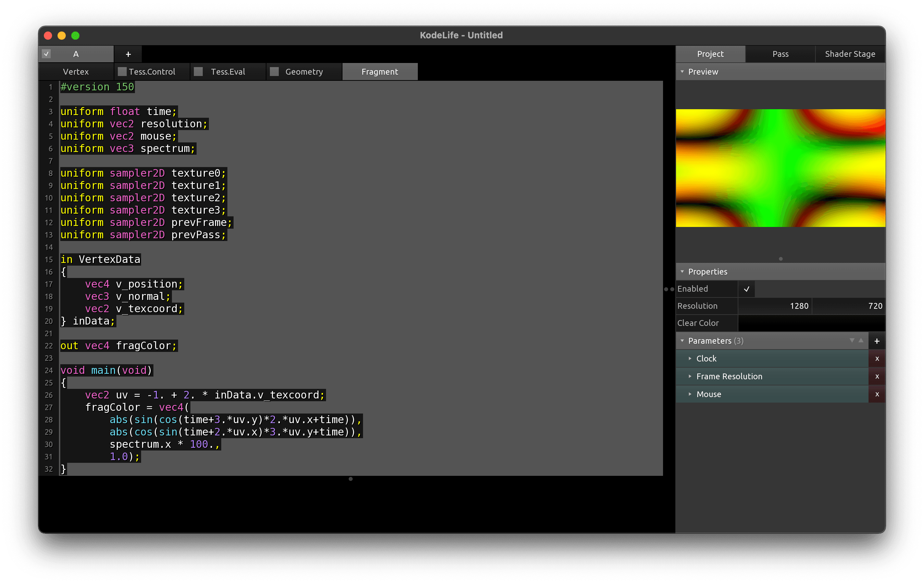
Task: Click the ascending sort arrow in Parameters header
Action: pos(861,341)
